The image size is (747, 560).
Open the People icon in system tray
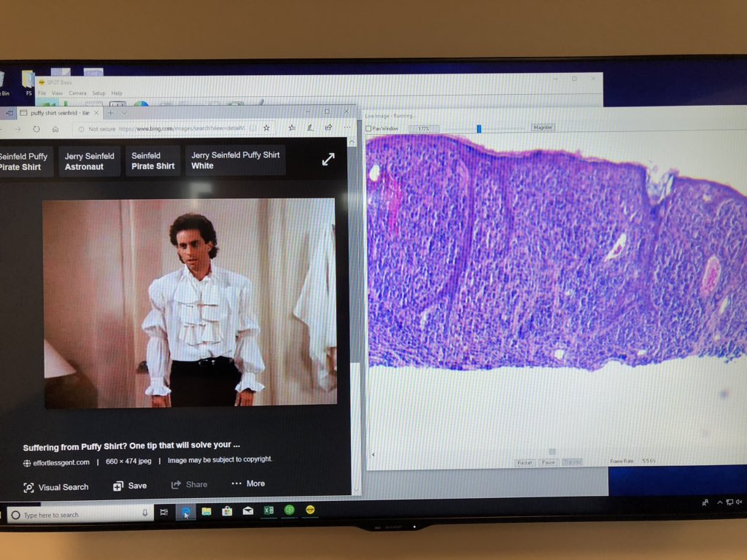coord(705,502)
